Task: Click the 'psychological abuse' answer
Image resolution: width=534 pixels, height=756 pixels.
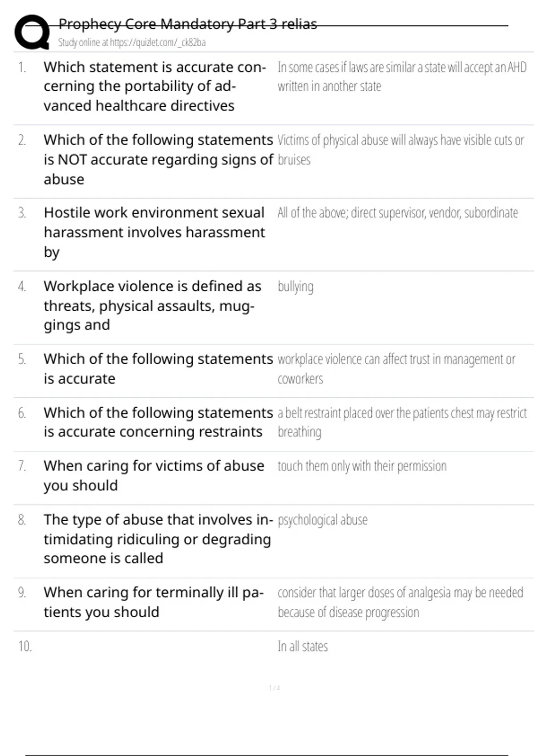Action: 323,520
